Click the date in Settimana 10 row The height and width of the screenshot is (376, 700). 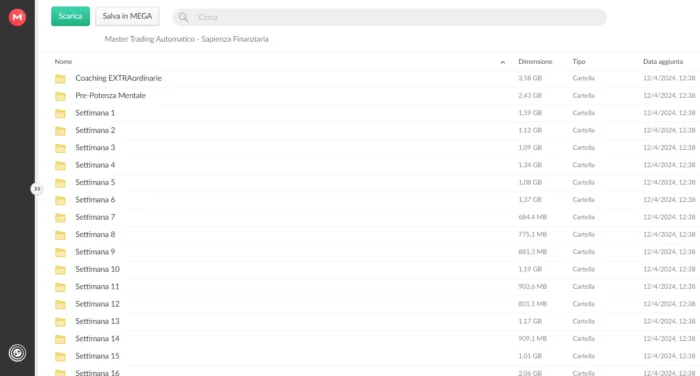(669, 269)
